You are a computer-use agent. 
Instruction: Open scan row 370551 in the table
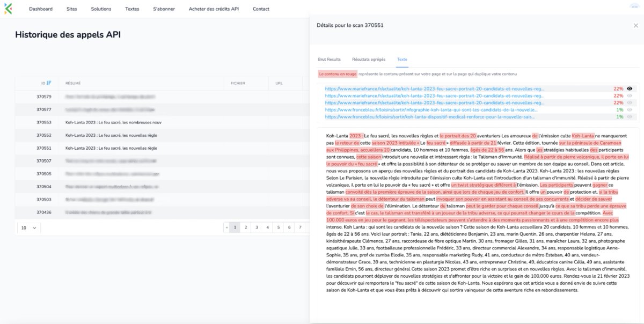tap(162, 148)
